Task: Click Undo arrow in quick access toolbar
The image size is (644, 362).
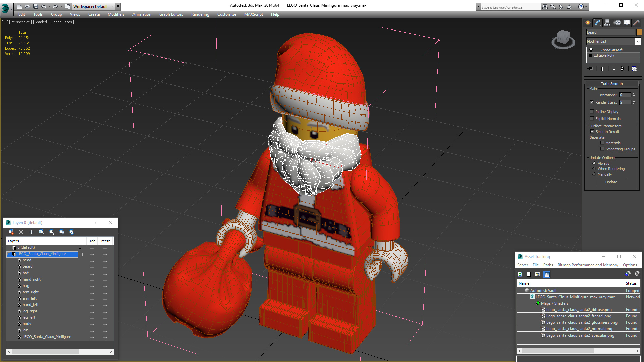Action: [x=44, y=6]
